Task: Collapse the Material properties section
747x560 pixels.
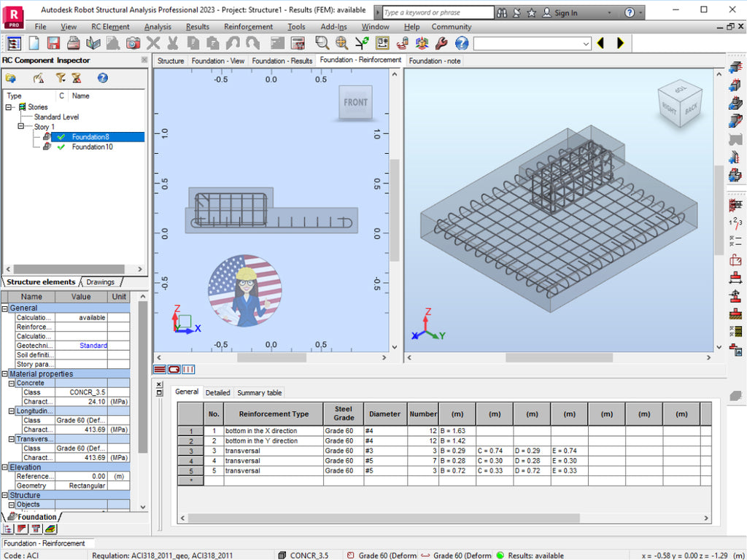Action: [x=7, y=373]
